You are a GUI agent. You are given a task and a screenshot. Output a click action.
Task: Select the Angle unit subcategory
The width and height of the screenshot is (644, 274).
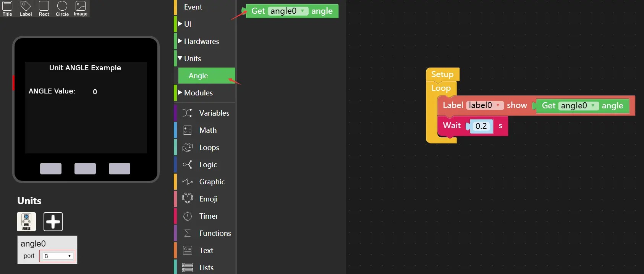pyautogui.click(x=198, y=76)
